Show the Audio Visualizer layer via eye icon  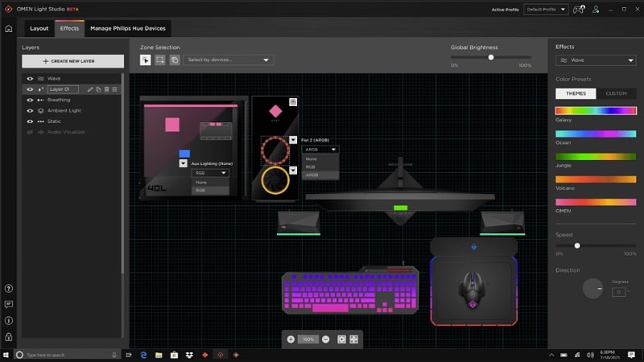30,132
